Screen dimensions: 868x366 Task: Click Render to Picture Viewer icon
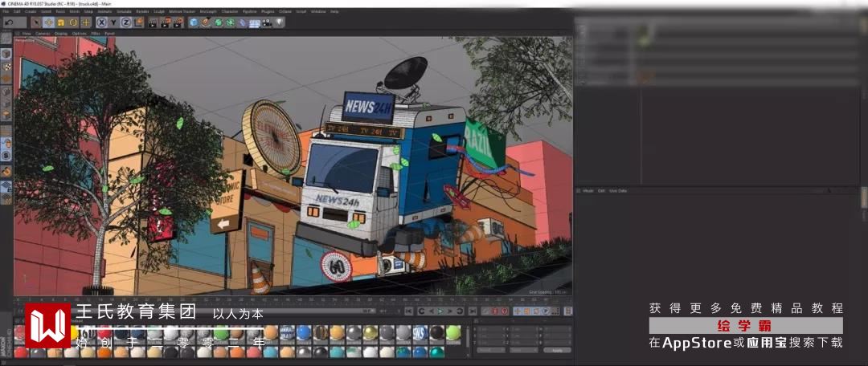pos(166,22)
